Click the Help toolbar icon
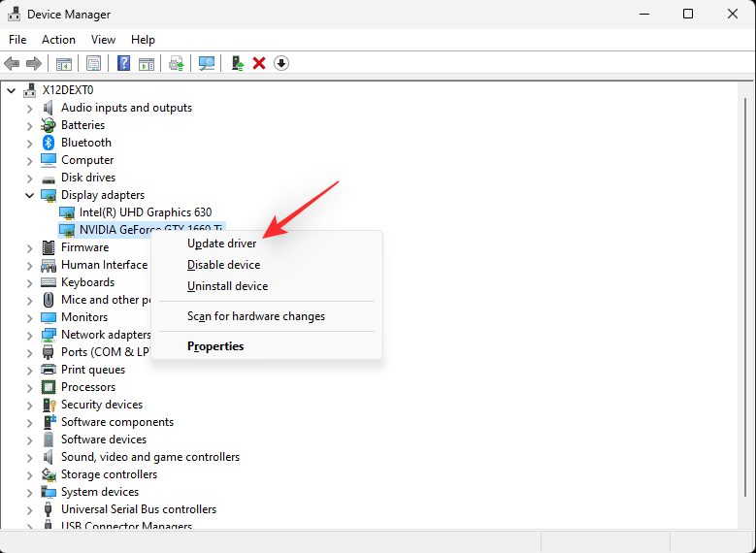Viewport: 756px width, 553px height. coord(124,63)
